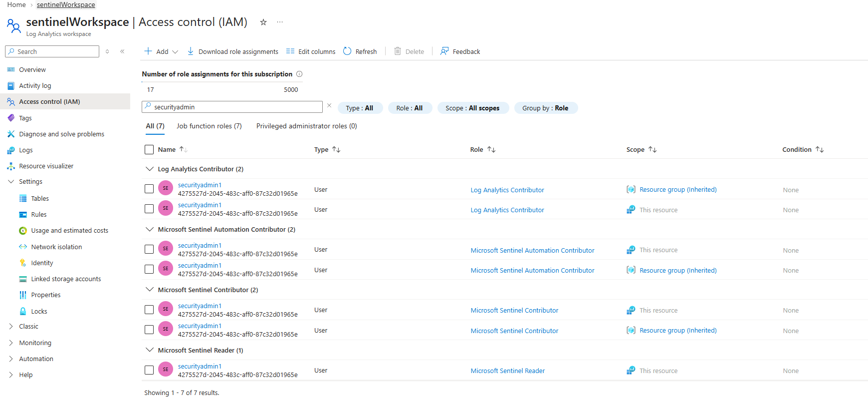
Task: Click the favorite star icon beside the title
Action: 263,22
